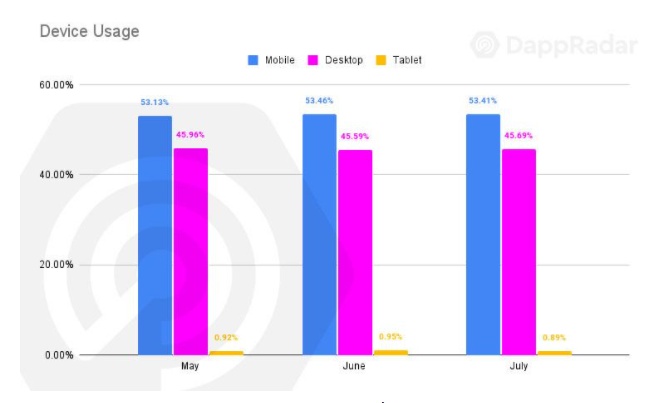The image size is (651, 403).
Task: Click the DappRadar watermark text
Action: (571, 46)
